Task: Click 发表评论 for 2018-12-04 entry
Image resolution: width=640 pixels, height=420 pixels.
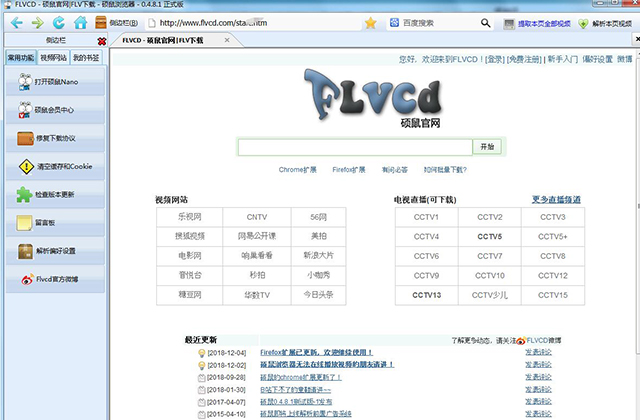Action: (x=538, y=352)
